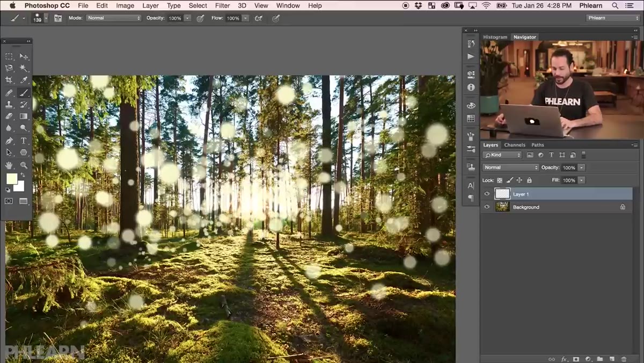
Task: Choose the Eyedropper tool
Action: (24, 80)
